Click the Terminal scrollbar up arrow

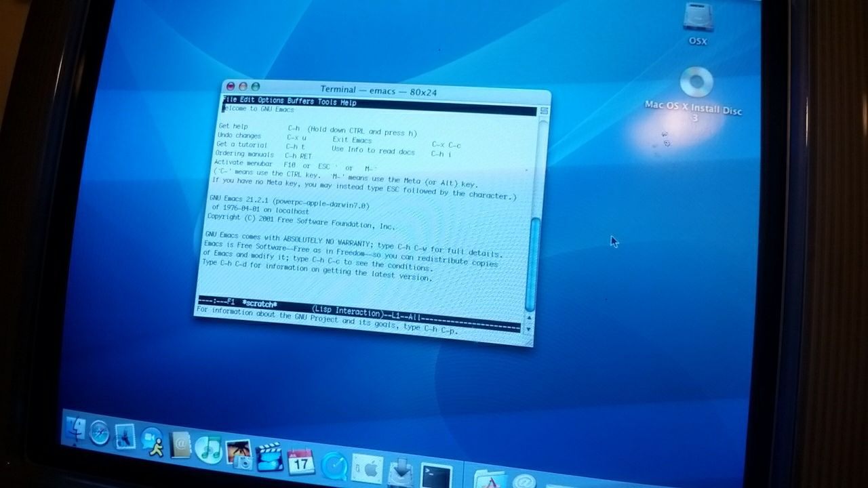(x=529, y=317)
